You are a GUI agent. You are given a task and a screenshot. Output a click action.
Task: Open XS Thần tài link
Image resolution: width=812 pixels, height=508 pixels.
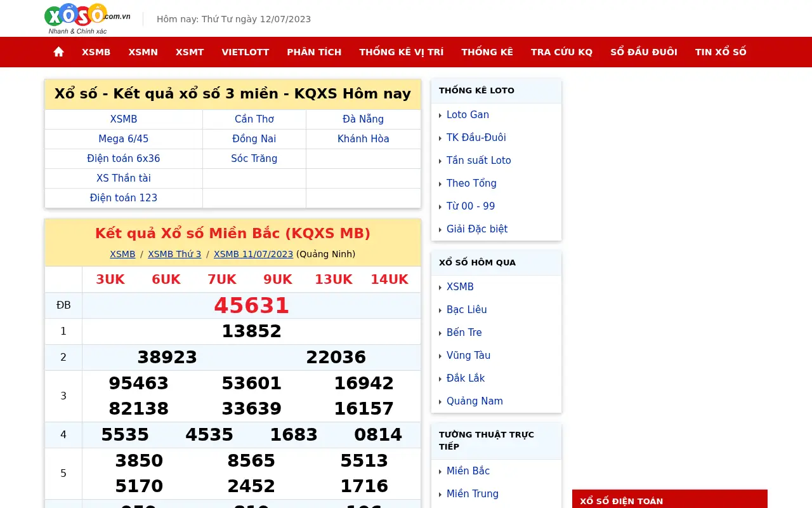coord(124,178)
